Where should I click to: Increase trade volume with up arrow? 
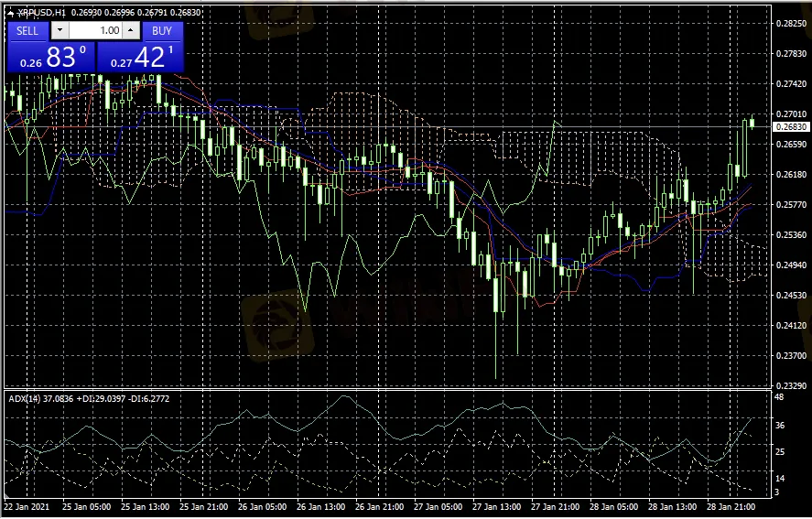tap(130, 30)
